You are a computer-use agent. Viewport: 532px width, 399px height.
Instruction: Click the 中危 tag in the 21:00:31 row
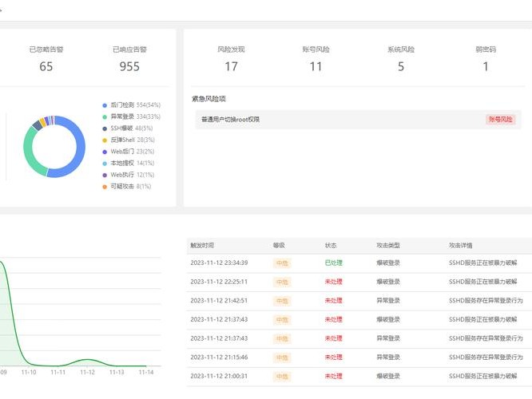(282, 377)
